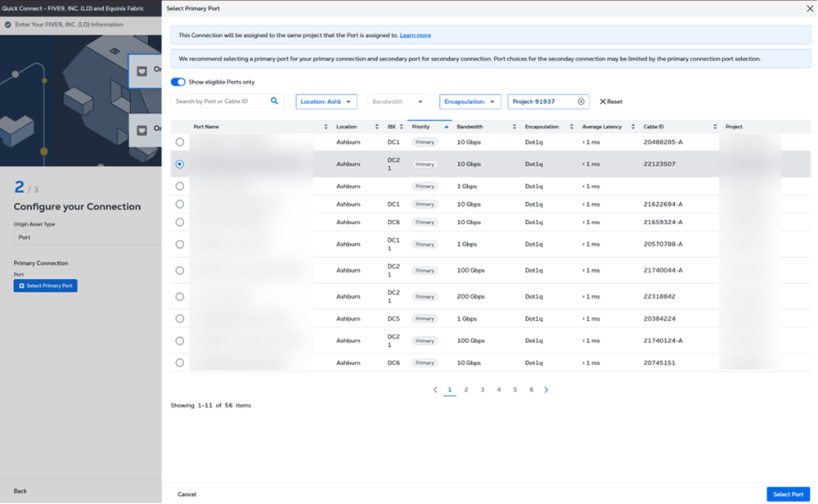Select port with cable 22318842
This screenshot has height=504, width=818.
[x=179, y=296]
